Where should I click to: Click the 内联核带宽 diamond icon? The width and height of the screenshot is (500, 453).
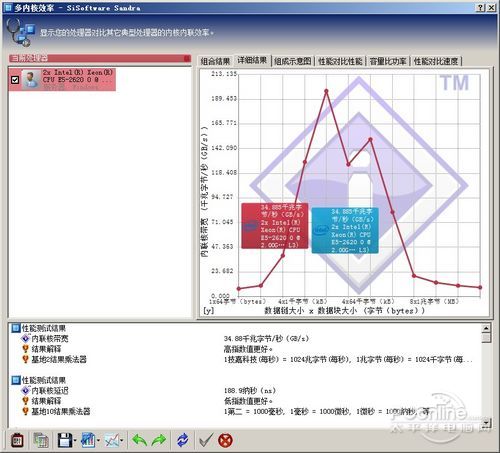tap(25, 339)
